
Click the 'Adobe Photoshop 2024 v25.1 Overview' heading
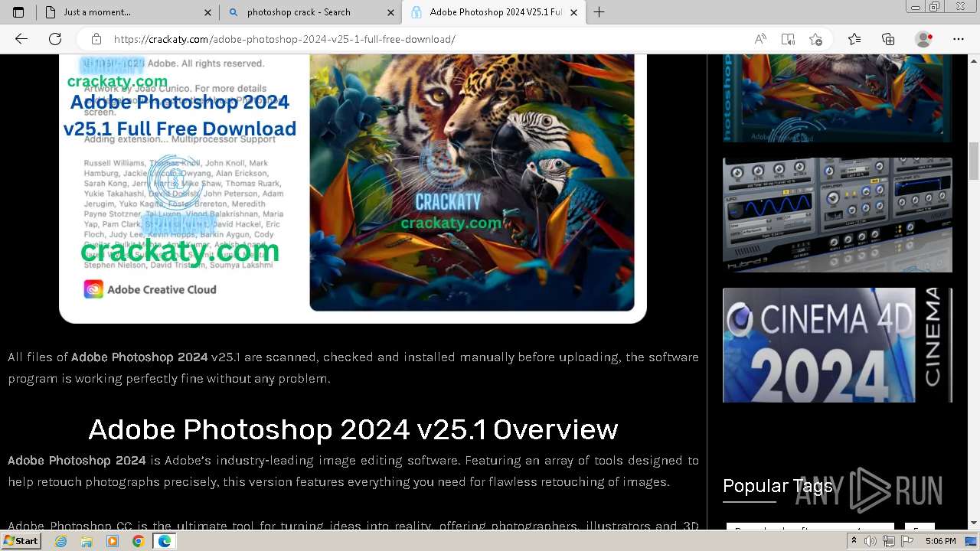click(353, 429)
